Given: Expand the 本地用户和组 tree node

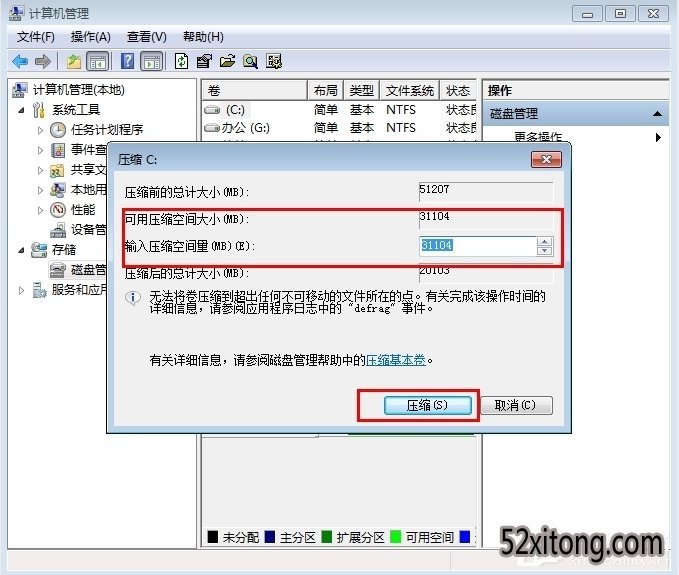Looking at the screenshot, I should (40, 190).
